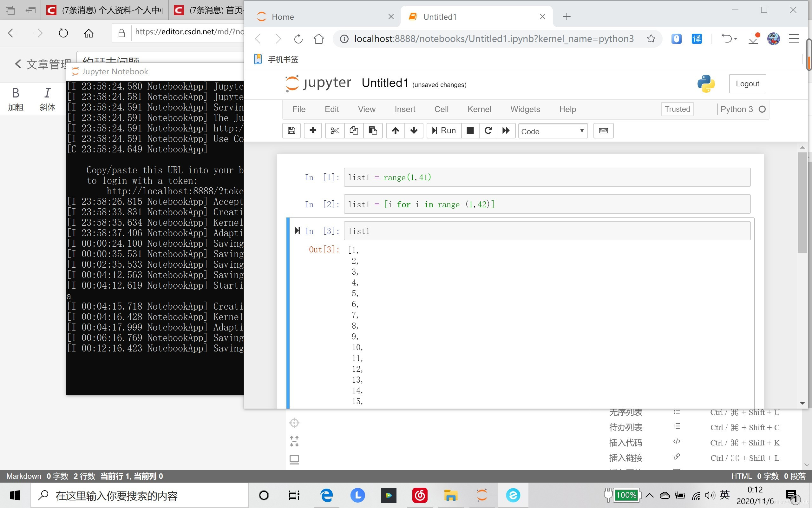
Task: Open the downloads icon in the browser toolbar
Action: point(754,39)
